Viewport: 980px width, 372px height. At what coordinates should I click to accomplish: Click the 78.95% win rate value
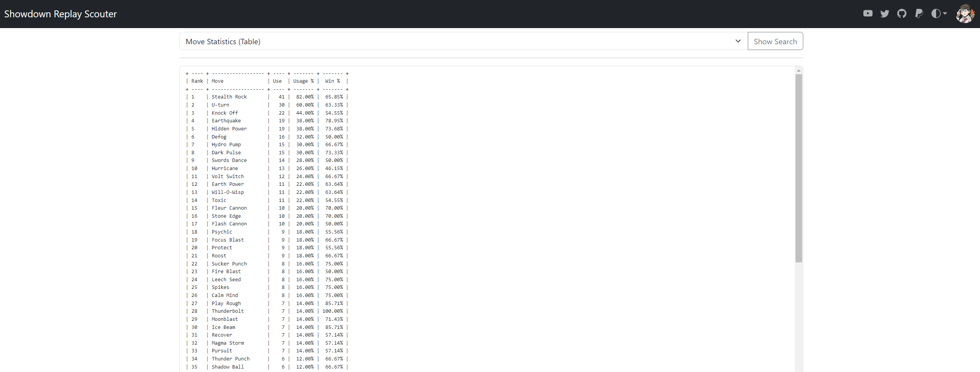coord(334,121)
